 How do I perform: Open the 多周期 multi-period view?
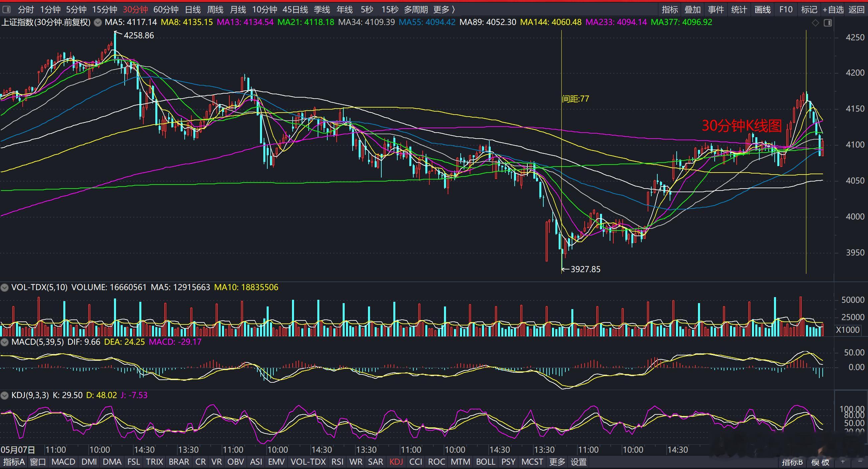[416, 9]
